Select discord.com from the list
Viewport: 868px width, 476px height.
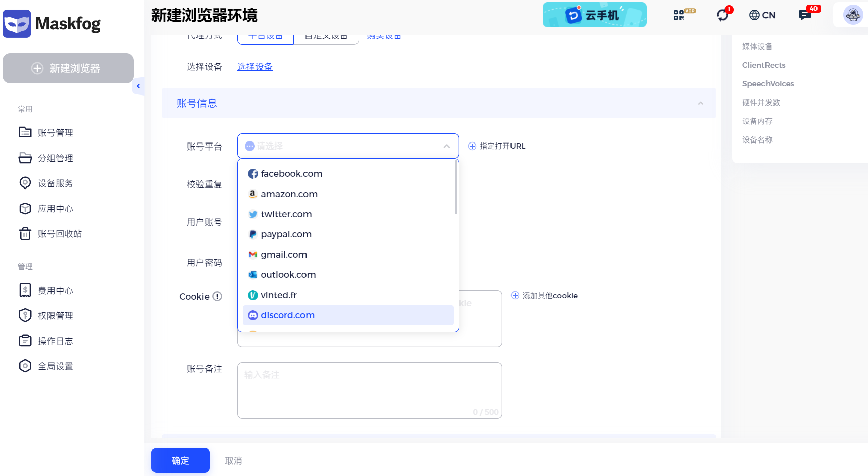[348, 315]
